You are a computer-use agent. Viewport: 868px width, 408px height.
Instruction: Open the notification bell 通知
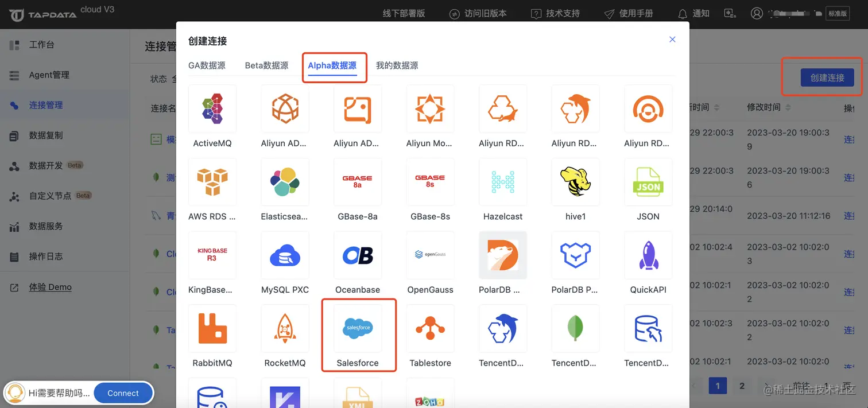coord(693,13)
